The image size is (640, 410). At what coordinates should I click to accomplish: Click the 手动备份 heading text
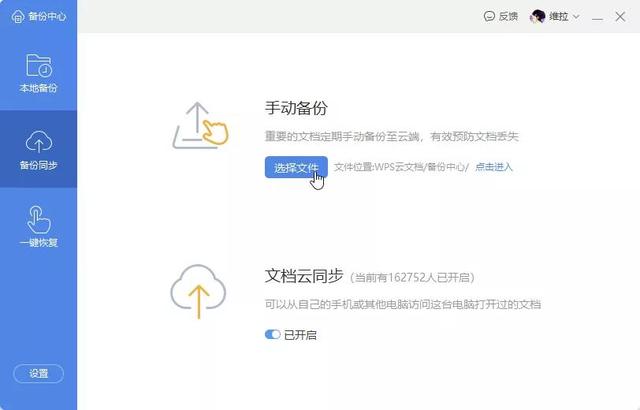[x=296, y=108]
